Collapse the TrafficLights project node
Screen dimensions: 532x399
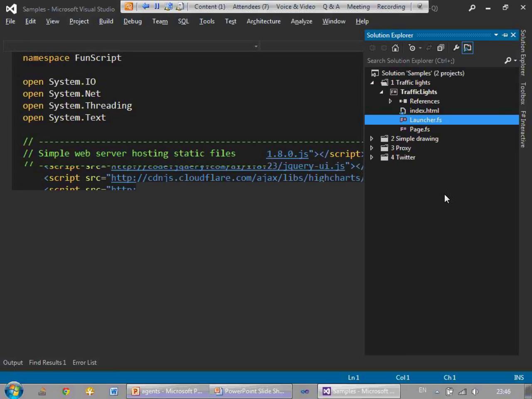(x=381, y=92)
